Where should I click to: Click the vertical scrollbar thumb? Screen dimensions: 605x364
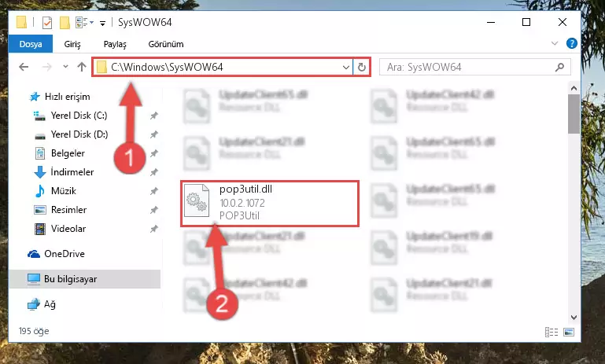coord(574,114)
